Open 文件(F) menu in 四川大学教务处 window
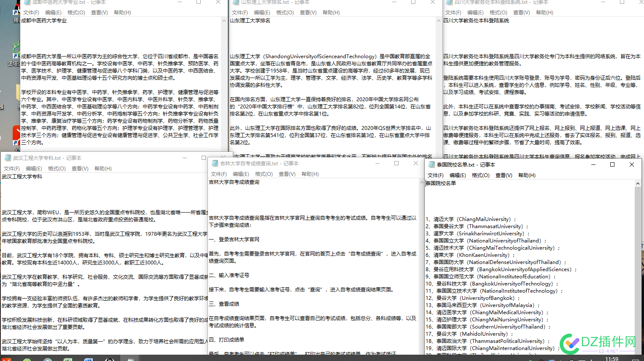The height and width of the screenshot is (361, 644). click(x=453, y=13)
